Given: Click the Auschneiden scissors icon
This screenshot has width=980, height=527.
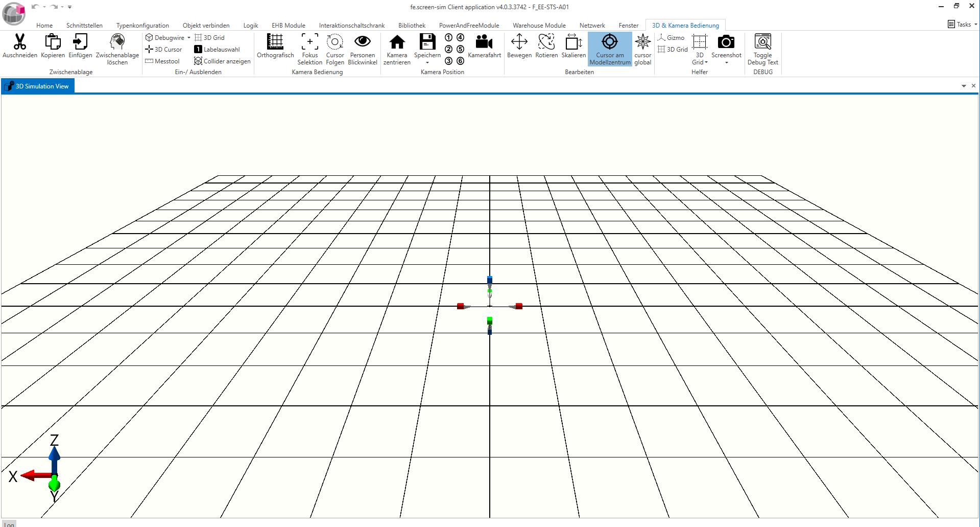Looking at the screenshot, I should (20, 42).
